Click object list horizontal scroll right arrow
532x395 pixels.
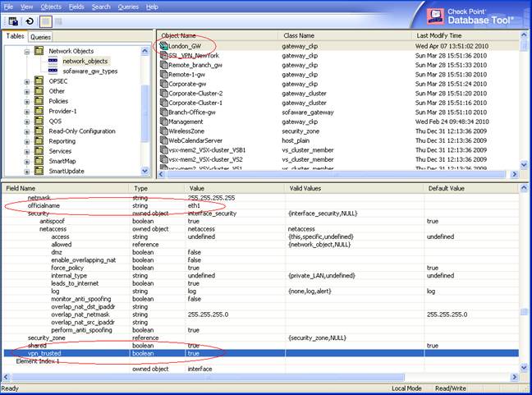515,174
